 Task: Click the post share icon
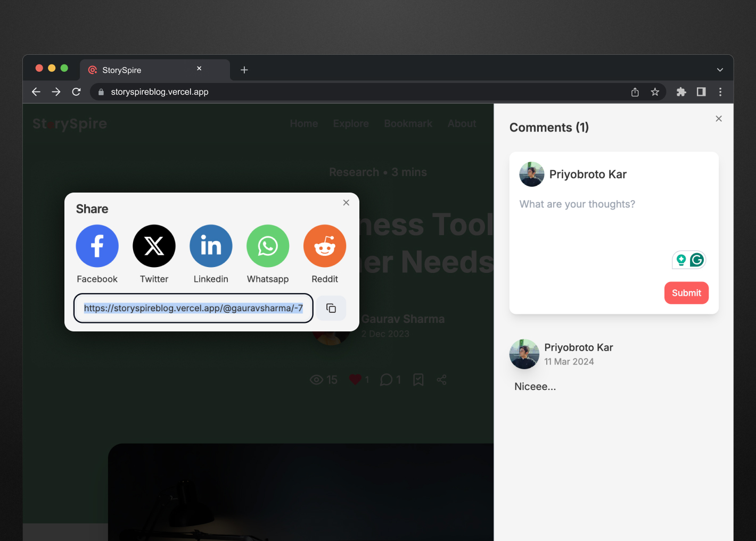pos(441,380)
